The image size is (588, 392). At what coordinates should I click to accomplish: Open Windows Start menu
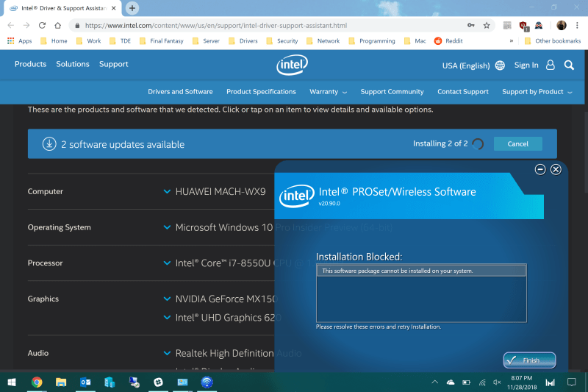point(12,382)
